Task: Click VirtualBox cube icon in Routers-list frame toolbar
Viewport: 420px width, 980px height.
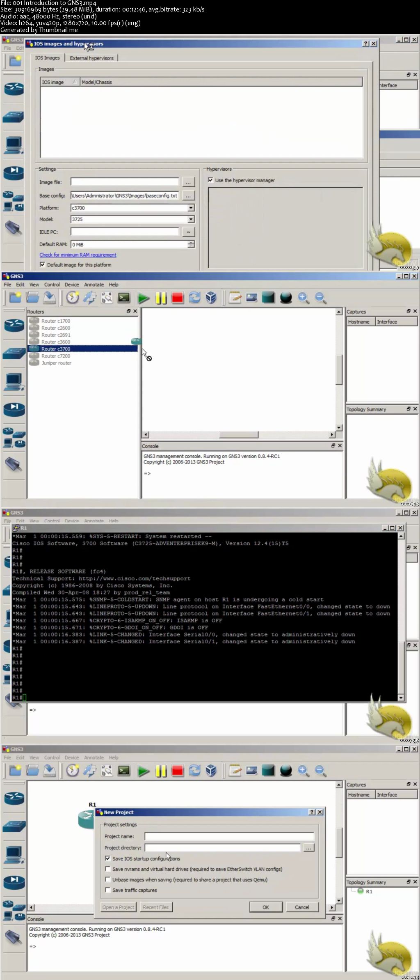Action: [x=211, y=298]
